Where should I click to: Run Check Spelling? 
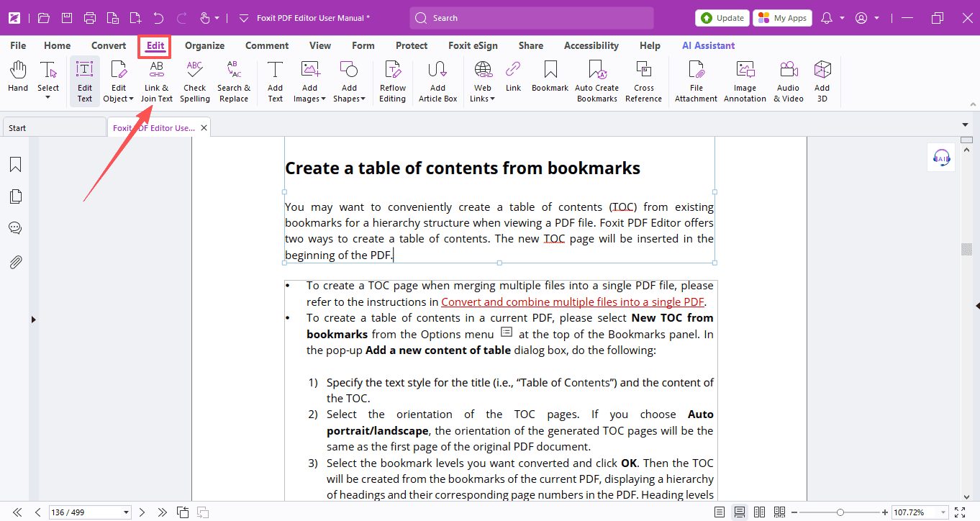point(195,81)
